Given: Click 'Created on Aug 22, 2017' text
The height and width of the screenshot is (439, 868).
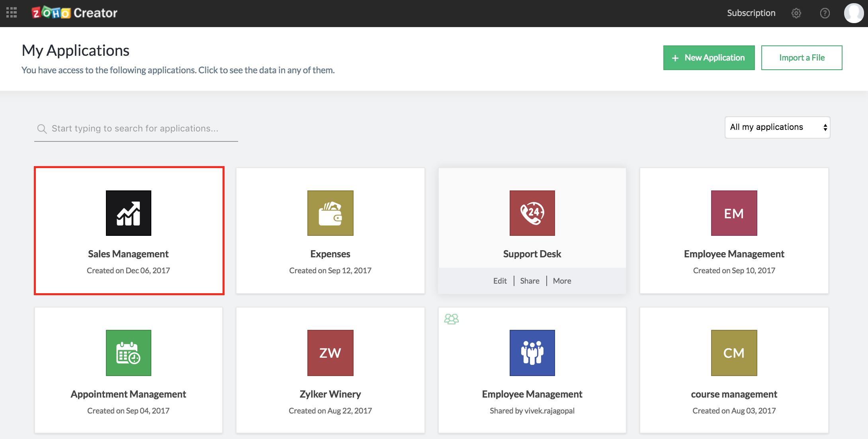Looking at the screenshot, I should [330, 411].
